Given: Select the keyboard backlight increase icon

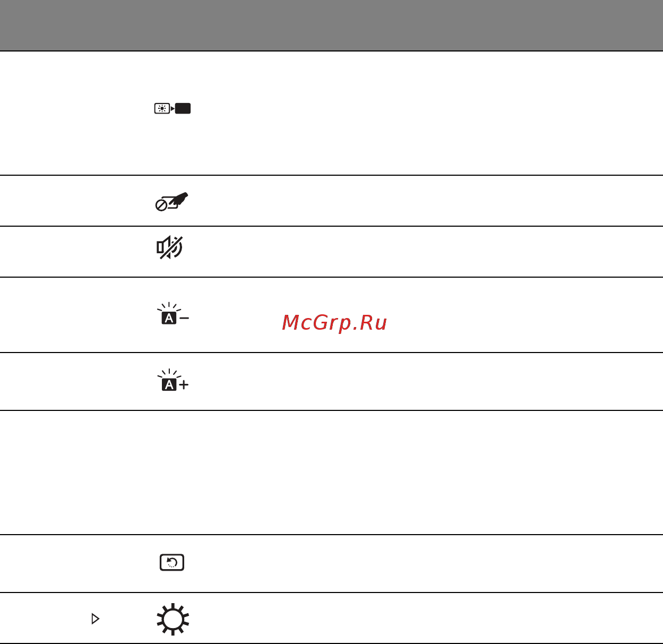Looking at the screenshot, I should pyautogui.click(x=173, y=380).
